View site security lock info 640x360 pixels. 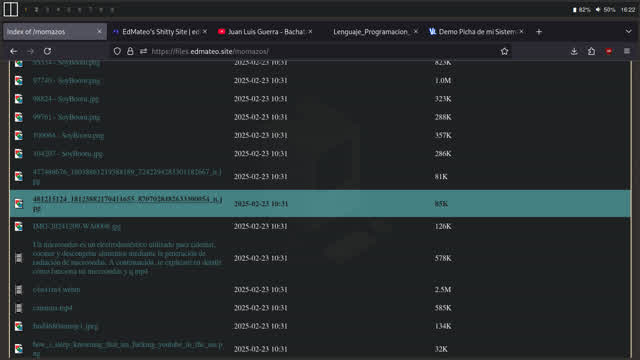[x=130, y=51]
